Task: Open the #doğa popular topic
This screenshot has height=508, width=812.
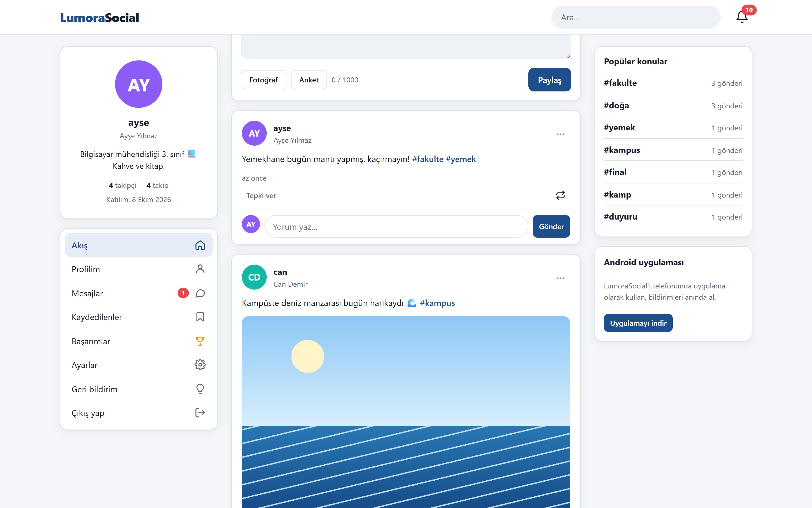Action: click(x=673, y=106)
